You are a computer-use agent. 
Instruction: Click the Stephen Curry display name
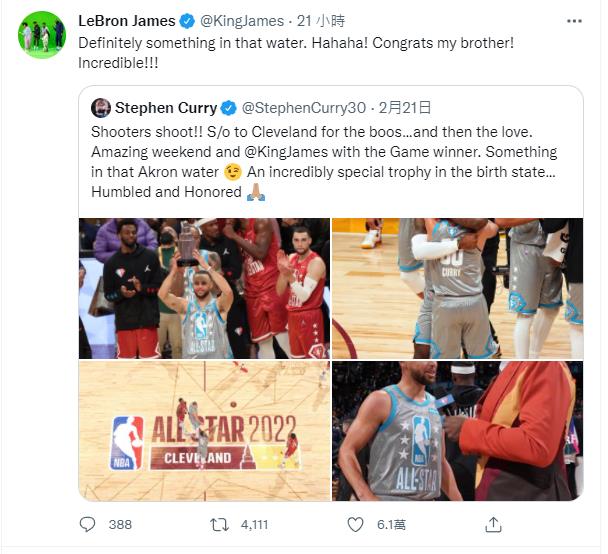coord(166,107)
